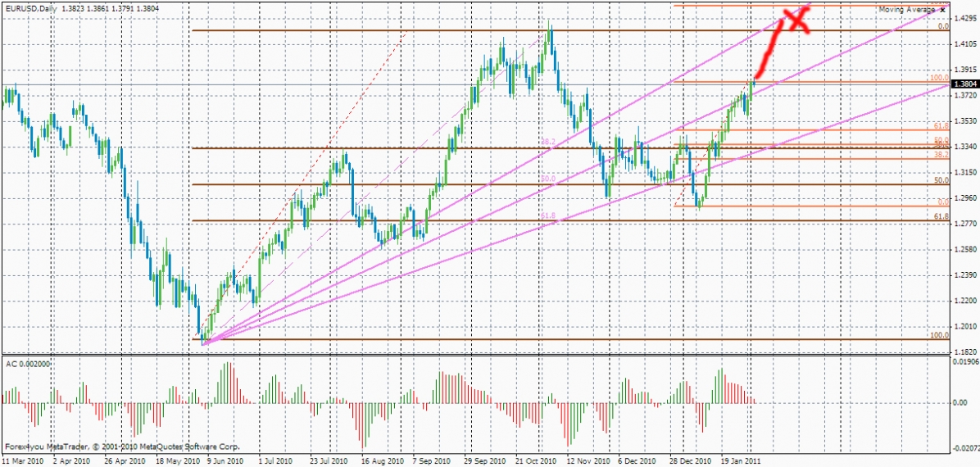Select the brown 61.8 Fibonacci level label
980x467 pixels.
(941, 215)
